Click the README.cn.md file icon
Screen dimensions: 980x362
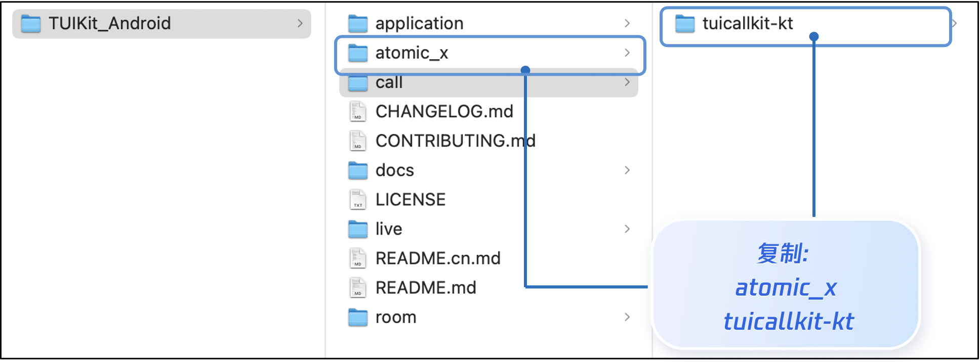pos(358,258)
